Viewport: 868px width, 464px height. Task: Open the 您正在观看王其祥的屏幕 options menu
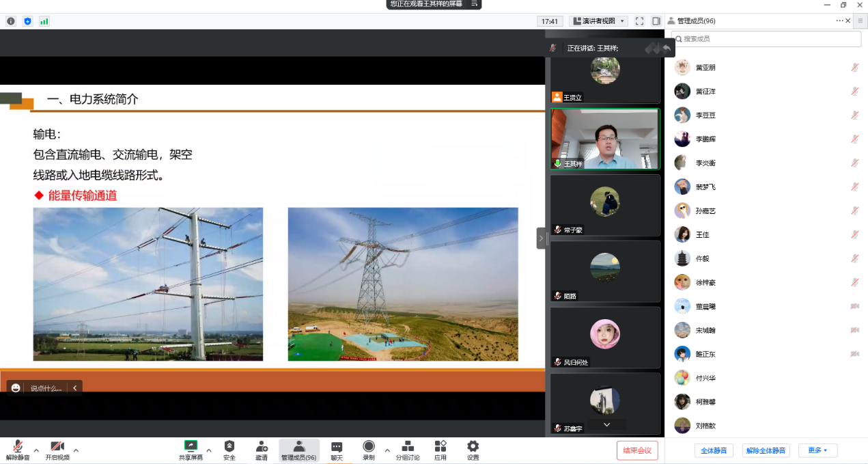coord(474,4)
